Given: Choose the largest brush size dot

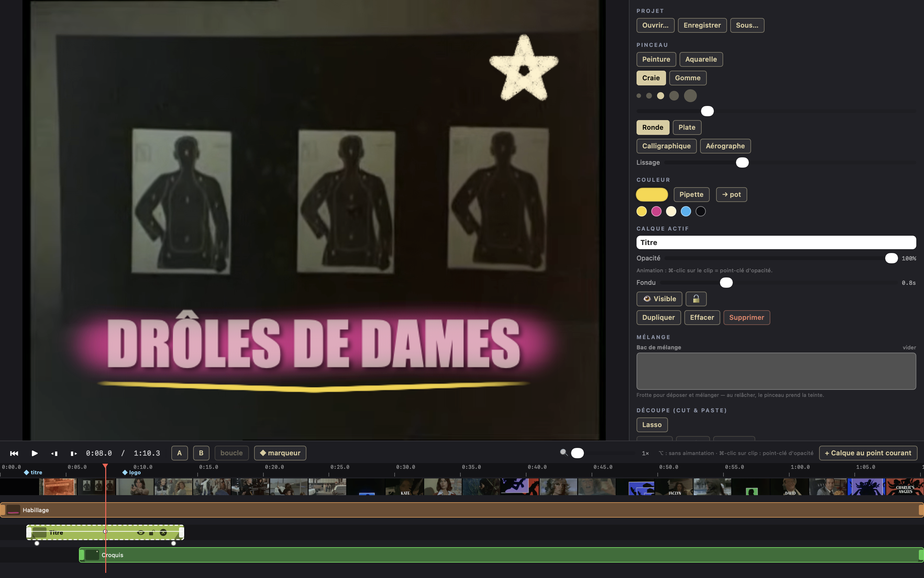Looking at the screenshot, I should pos(690,96).
